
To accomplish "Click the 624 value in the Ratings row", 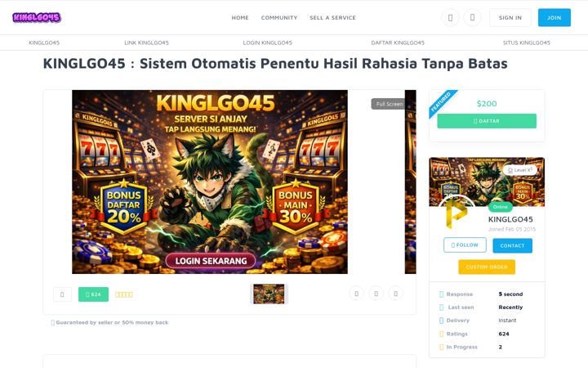I will click(x=504, y=334).
